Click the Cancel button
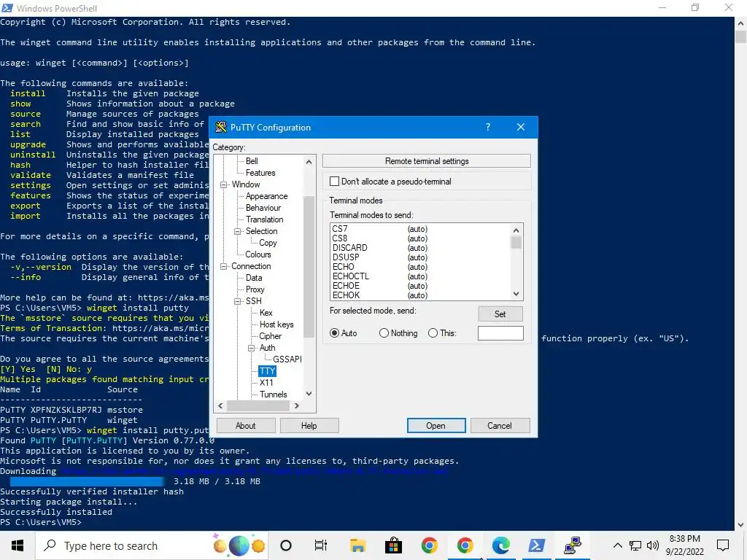 [x=500, y=426]
